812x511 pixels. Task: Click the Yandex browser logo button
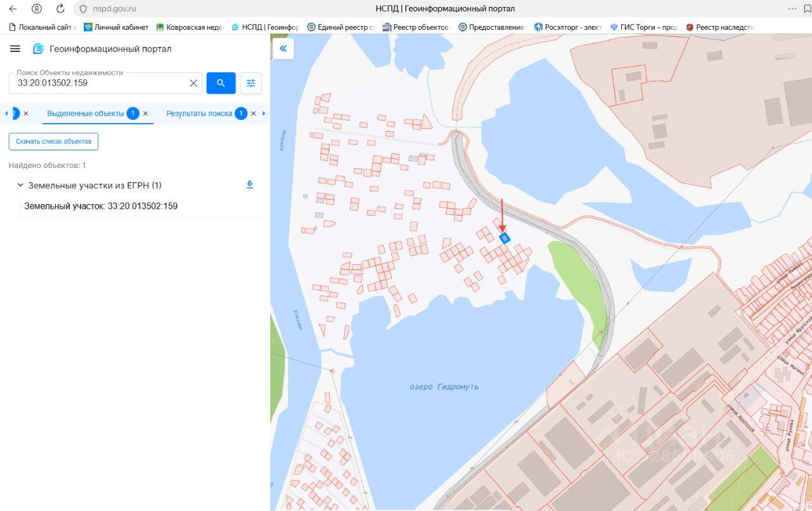click(37, 9)
